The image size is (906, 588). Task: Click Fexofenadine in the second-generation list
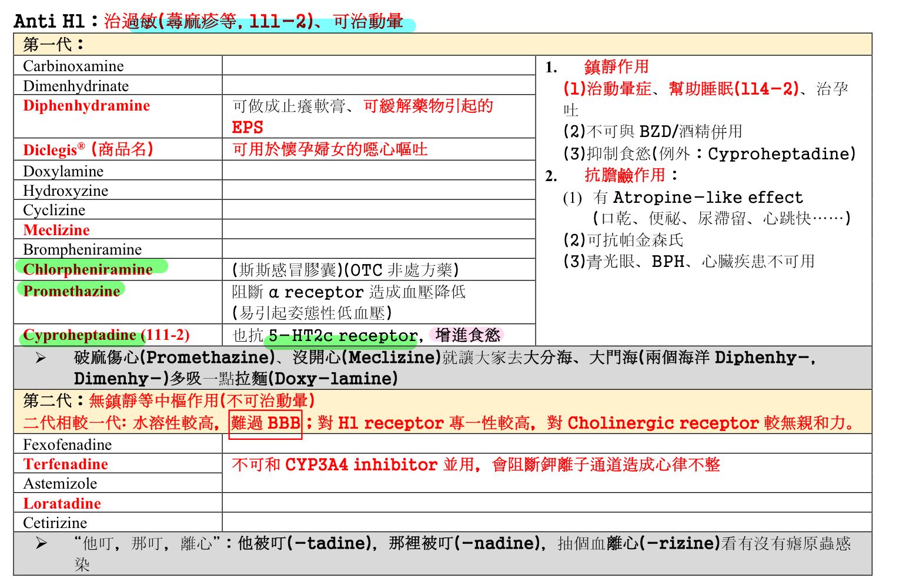click(x=67, y=445)
